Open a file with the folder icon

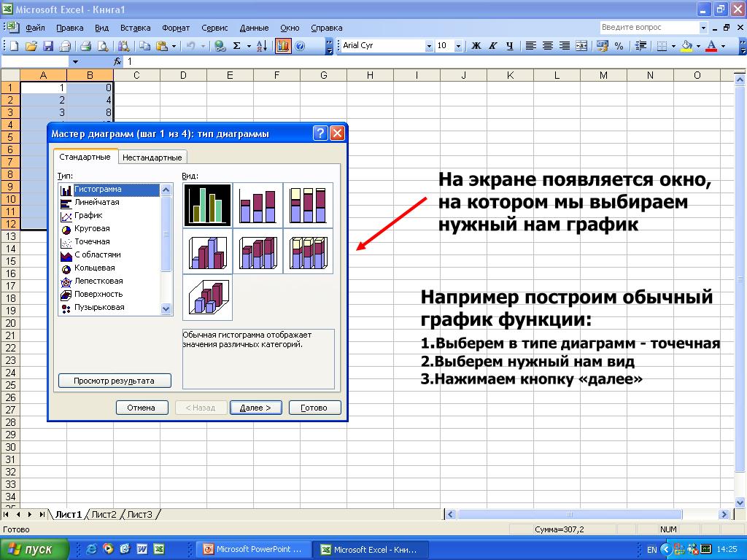(x=31, y=46)
